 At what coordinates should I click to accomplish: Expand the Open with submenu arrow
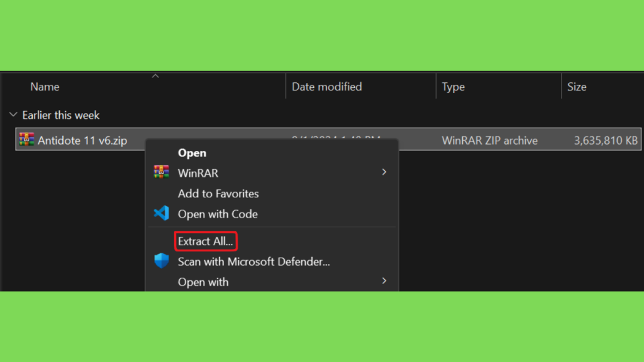coord(384,281)
